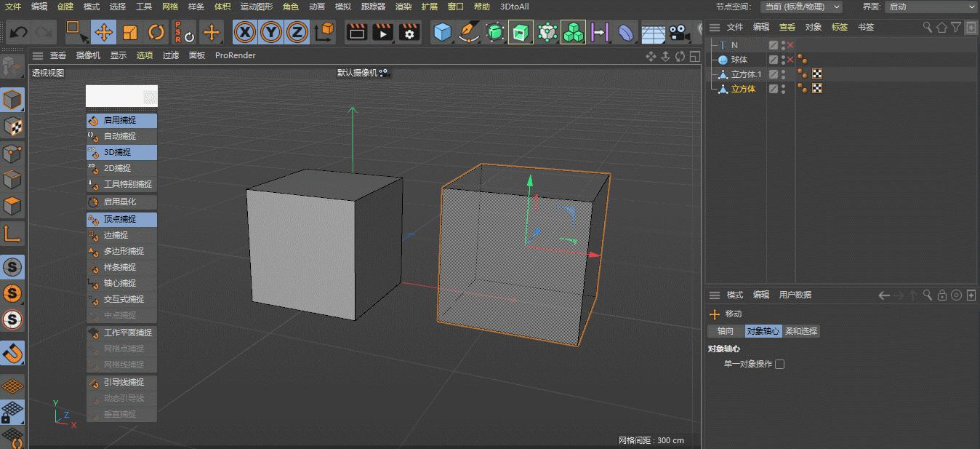The height and width of the screenshot is (449, 980).
Task: Open the 节点空间 dropdown
Action: pyautogui.click(x=801, y=7)
